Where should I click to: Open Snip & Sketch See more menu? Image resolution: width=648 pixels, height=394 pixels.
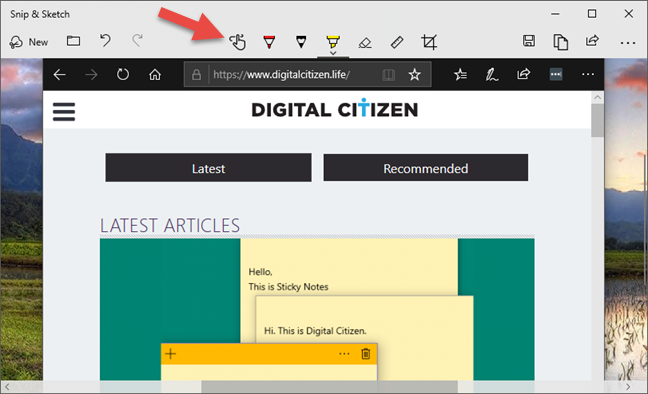pyautogui.click(x=628, y=43)
